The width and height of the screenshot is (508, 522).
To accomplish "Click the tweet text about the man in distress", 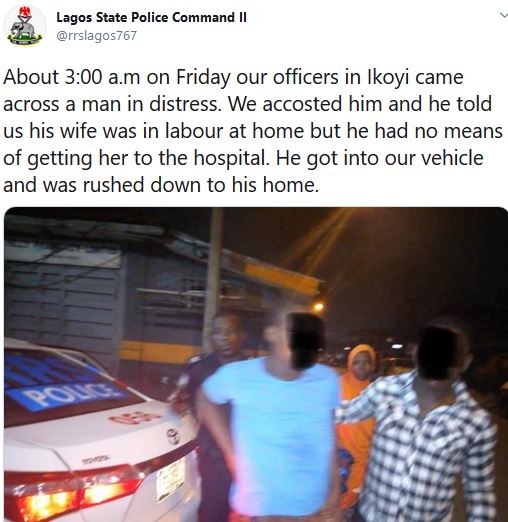I will [x=253, y=130].
